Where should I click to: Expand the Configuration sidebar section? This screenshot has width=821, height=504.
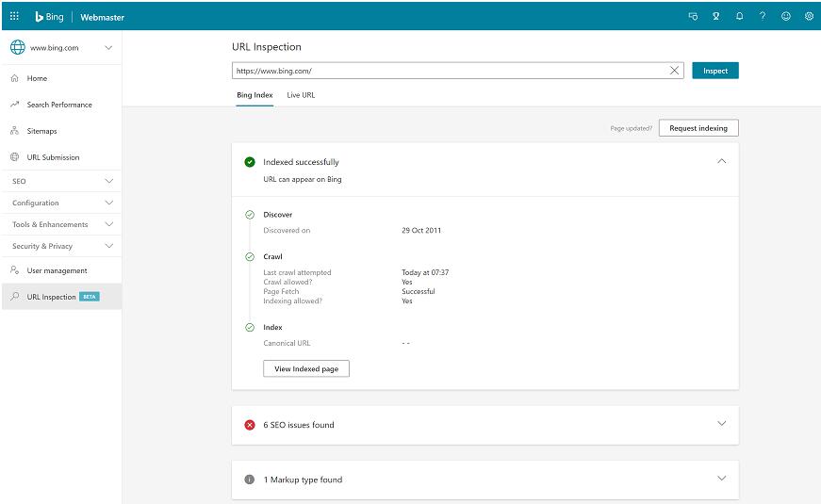pos(109,203)
